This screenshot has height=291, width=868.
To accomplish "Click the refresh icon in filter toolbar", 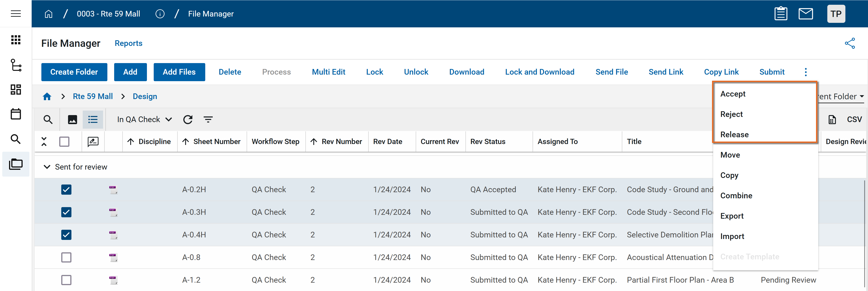I will (x=188, y=119).
